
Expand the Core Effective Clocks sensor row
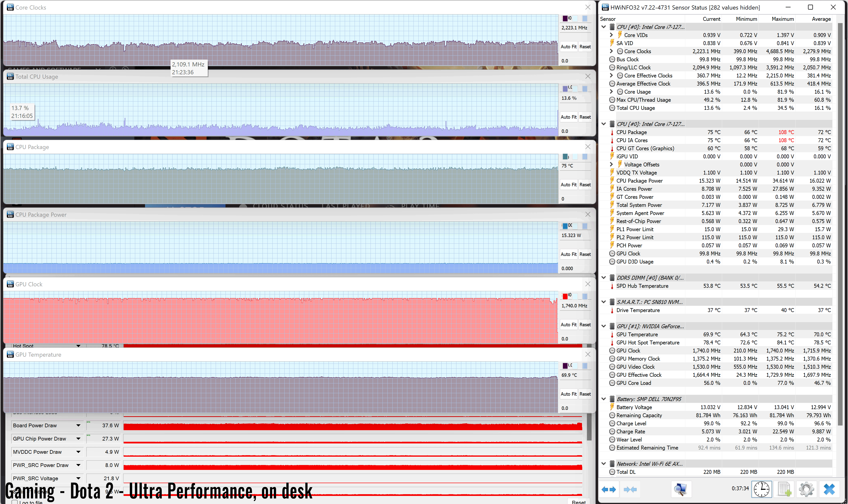click(611, 76)
